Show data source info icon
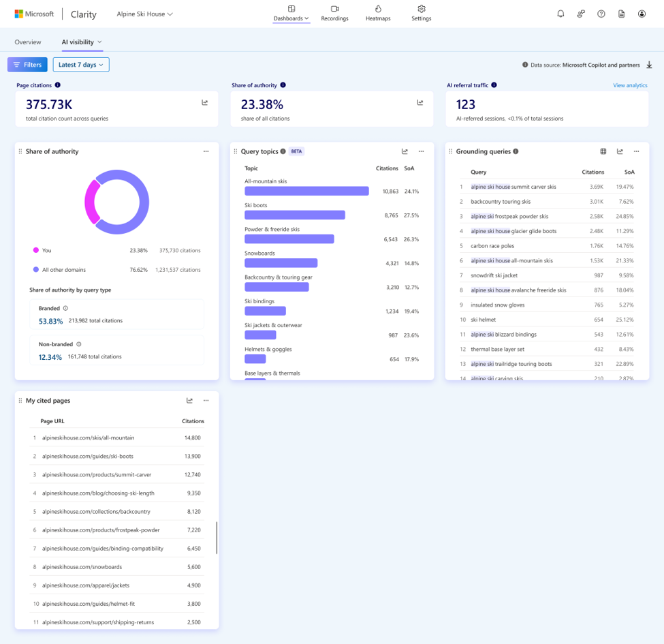The width and height of the screenshot is (664, 644). pos(524,65)
